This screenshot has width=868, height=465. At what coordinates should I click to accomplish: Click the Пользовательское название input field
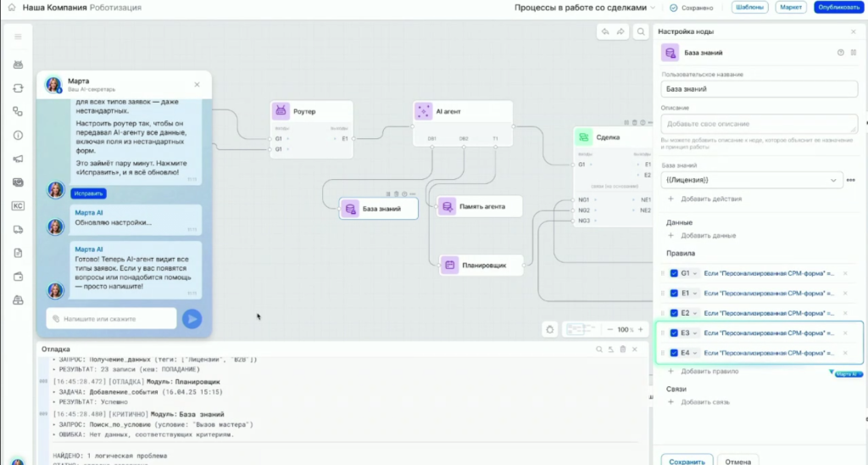point(759,88)
